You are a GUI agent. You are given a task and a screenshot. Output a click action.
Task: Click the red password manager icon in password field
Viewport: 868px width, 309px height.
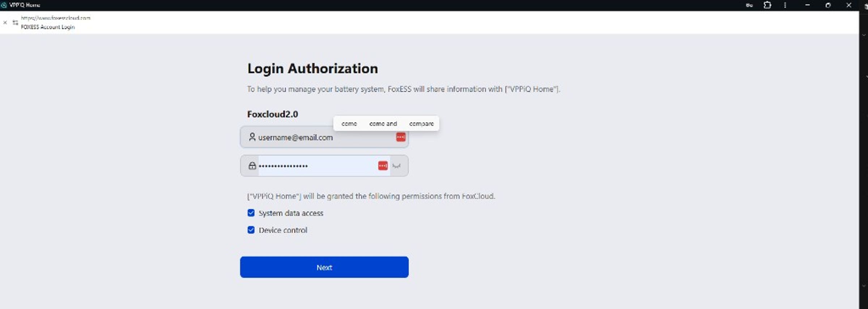[383, 166]
